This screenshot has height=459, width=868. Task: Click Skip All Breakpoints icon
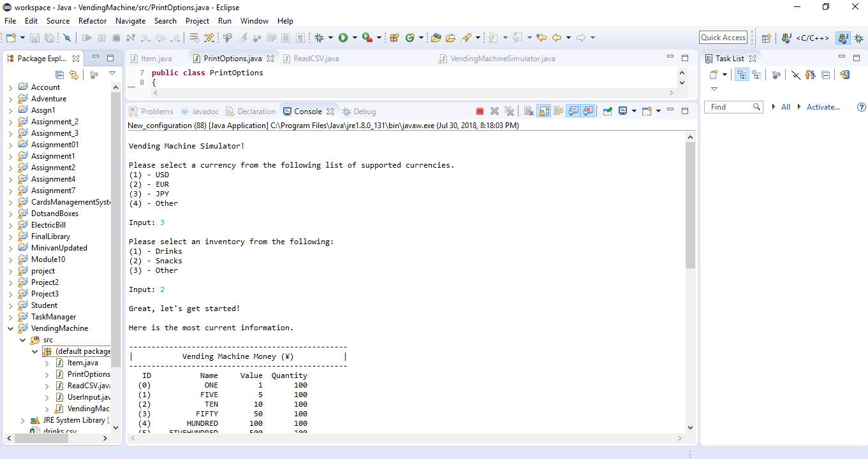67,38
